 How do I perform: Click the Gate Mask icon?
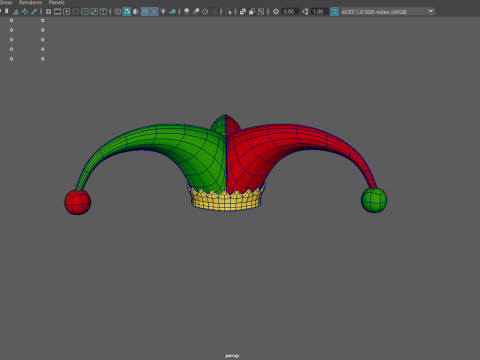pos(76,12)
